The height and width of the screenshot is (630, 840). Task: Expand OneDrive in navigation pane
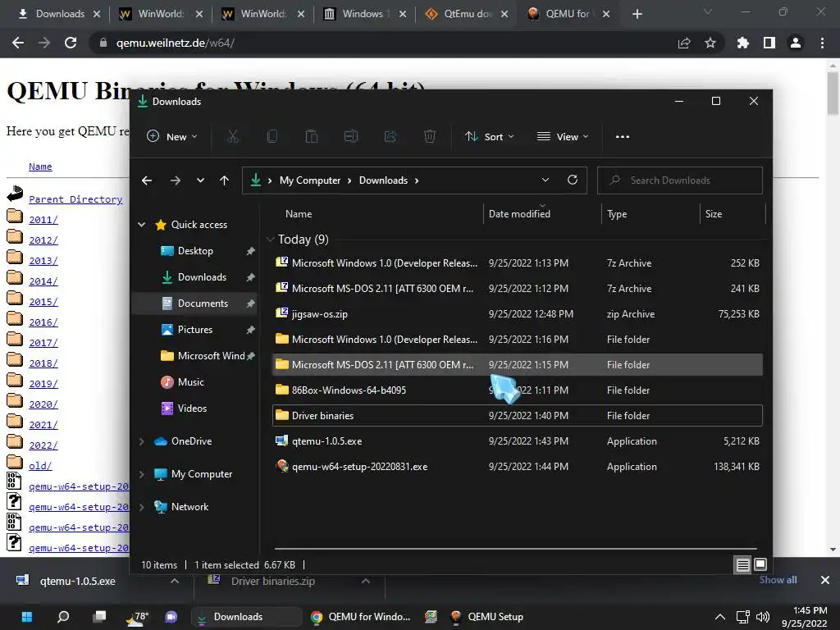tap(141, 441)
